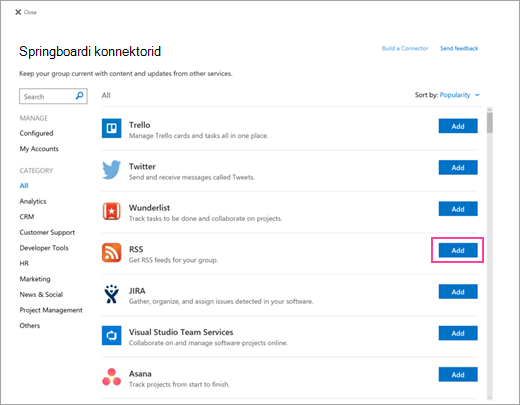
Task: Click the orange RSS feed icon
Action: (111, 252)
